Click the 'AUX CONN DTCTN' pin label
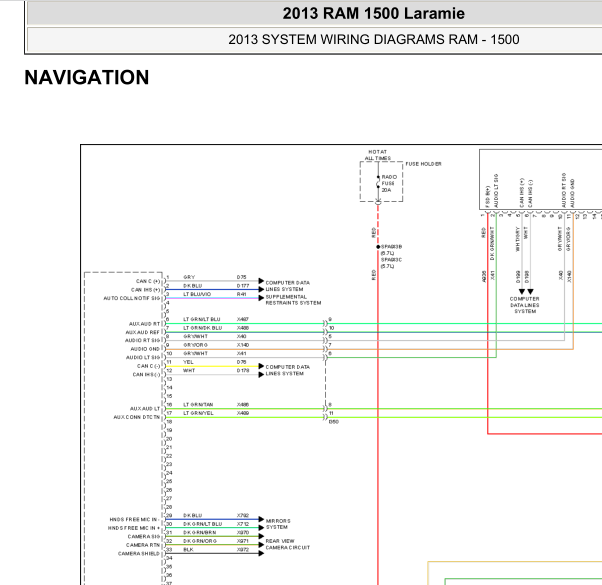602x585 pixels. point(136,417)
